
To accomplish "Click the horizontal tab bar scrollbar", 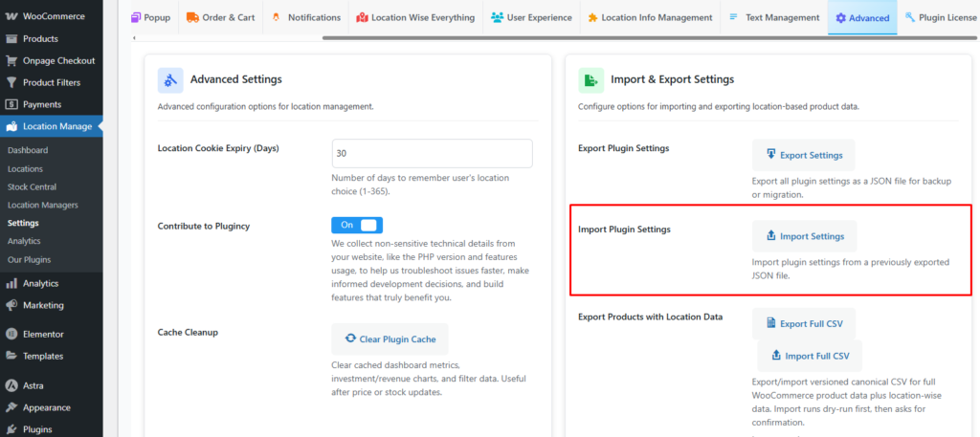I will point(574,37).
